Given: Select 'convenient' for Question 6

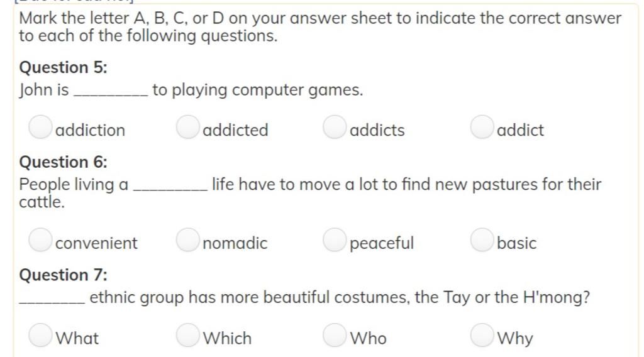Looking at the screenshot, I should 40,239.
